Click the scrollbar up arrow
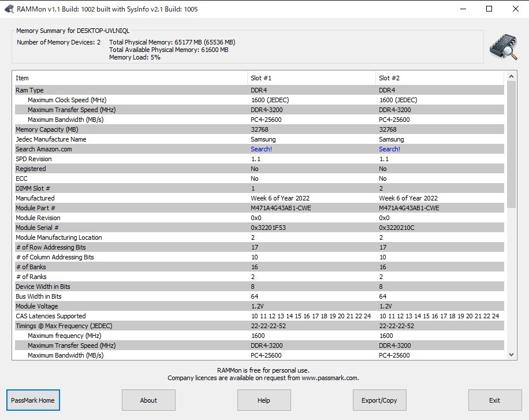Viewport: 529px width, 420px height. point(512,76)
